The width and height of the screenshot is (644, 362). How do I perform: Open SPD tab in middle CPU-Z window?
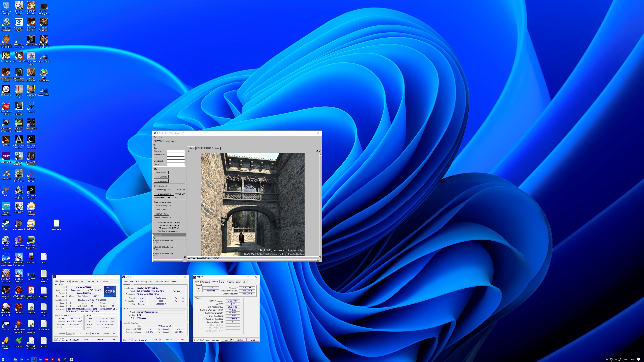151,282
